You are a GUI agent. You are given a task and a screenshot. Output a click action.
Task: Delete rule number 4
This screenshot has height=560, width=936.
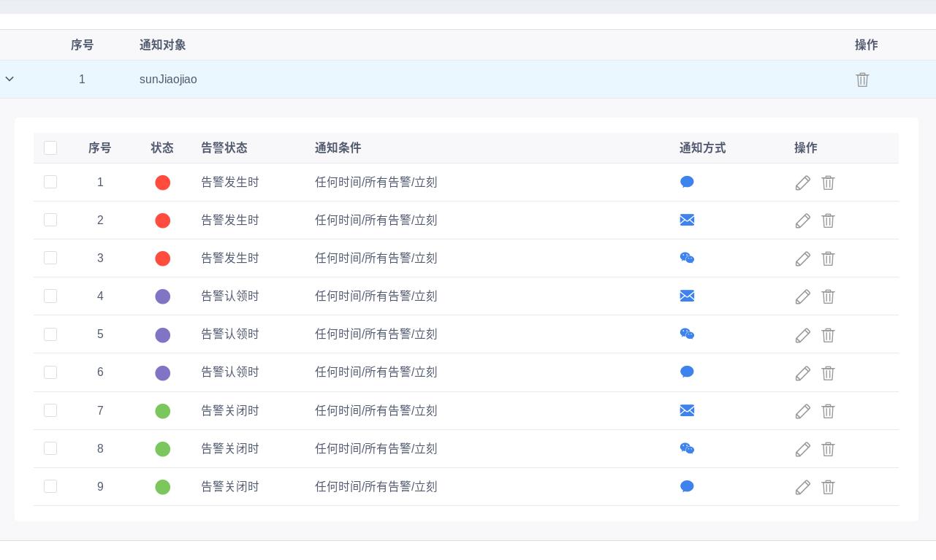[x=828, y=296]
